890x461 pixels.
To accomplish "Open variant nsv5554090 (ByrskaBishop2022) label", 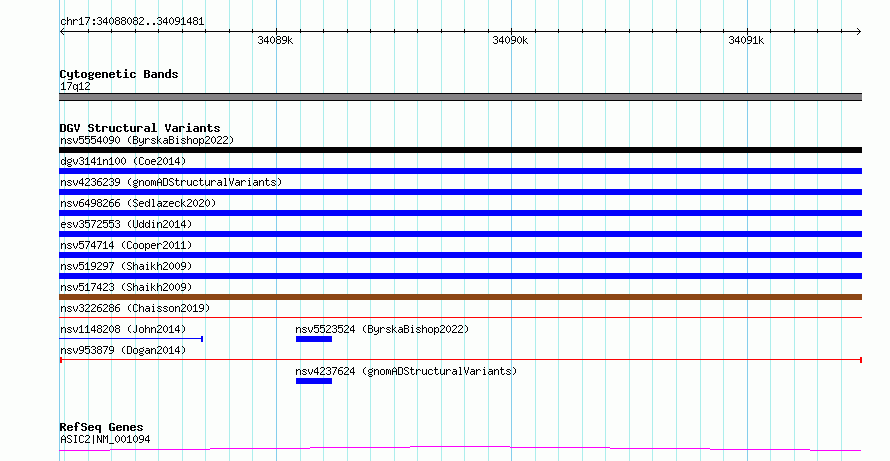I will pos(147,140).
